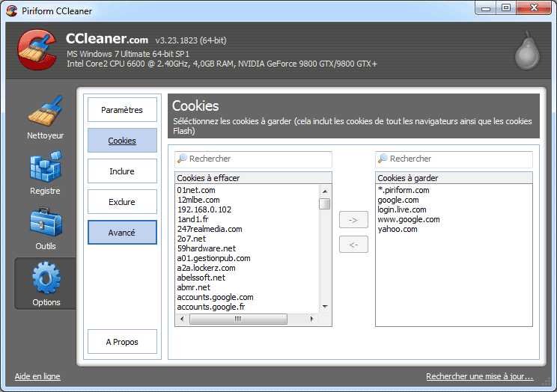Click the Cookies à effacer column header

tap(253, 178)
